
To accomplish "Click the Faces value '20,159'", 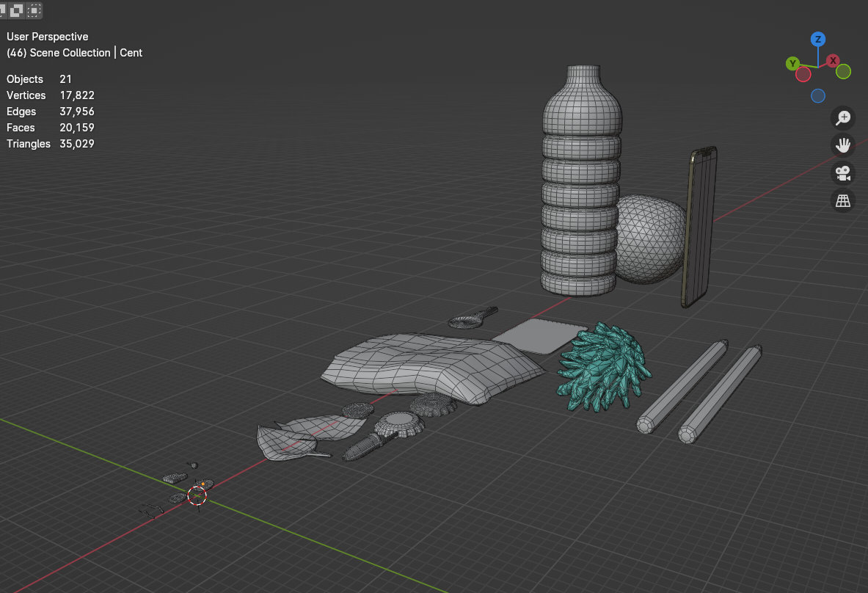I will (77, 128).
